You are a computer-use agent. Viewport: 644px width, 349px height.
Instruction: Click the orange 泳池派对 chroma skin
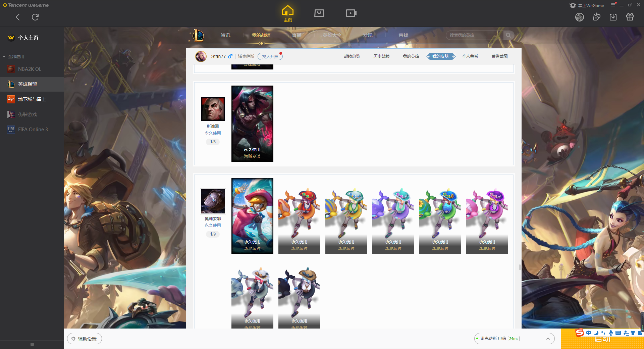tap(299, 221)
